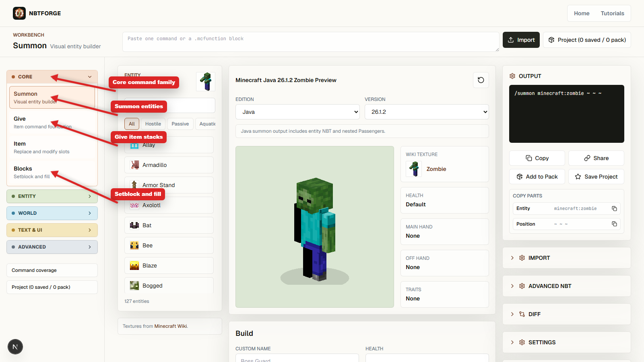This screenshot has width=644, height=362.
Task: Click the Copy output button
Action: click(x=537, y=158)
